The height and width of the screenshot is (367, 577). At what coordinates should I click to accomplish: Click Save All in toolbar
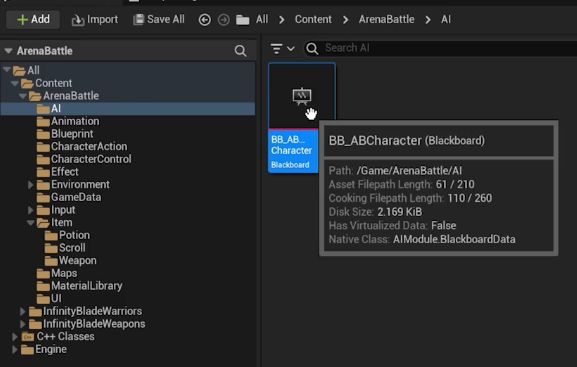(x=159, y=19)
